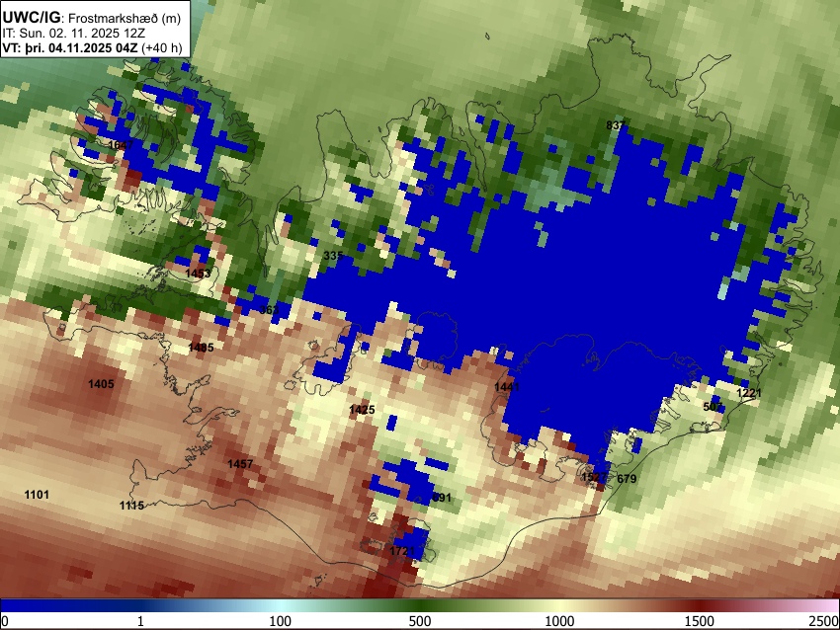Click the map value 1647
840x630 pixels.
(121, 145)
